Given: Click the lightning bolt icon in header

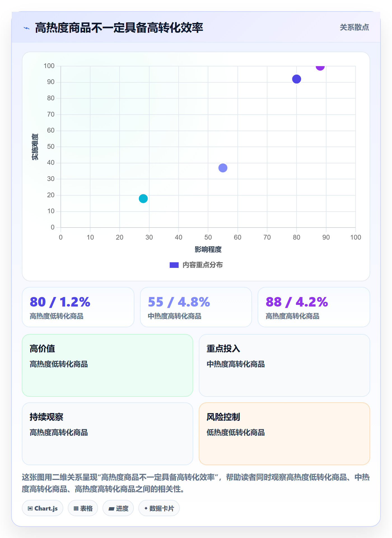Looking at the screenshot, I should click(x=27, y=28).
